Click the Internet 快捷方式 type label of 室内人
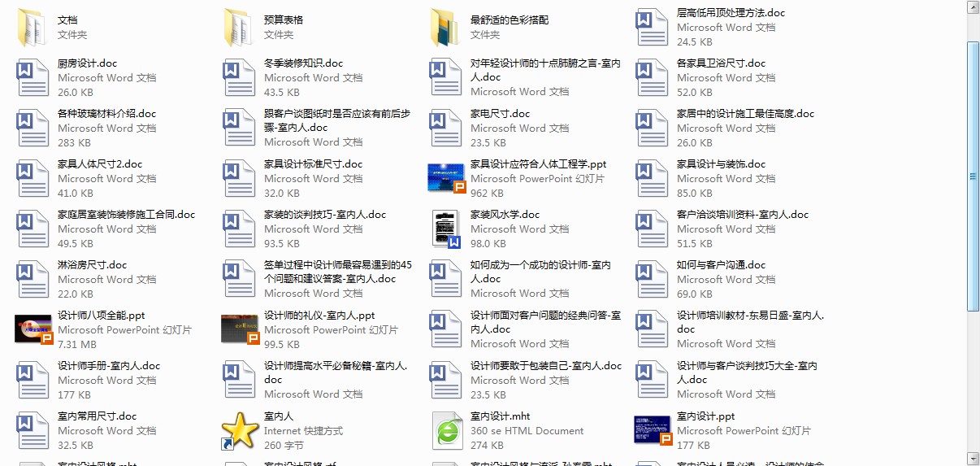The image size is (980, 466). click(303, 431)
